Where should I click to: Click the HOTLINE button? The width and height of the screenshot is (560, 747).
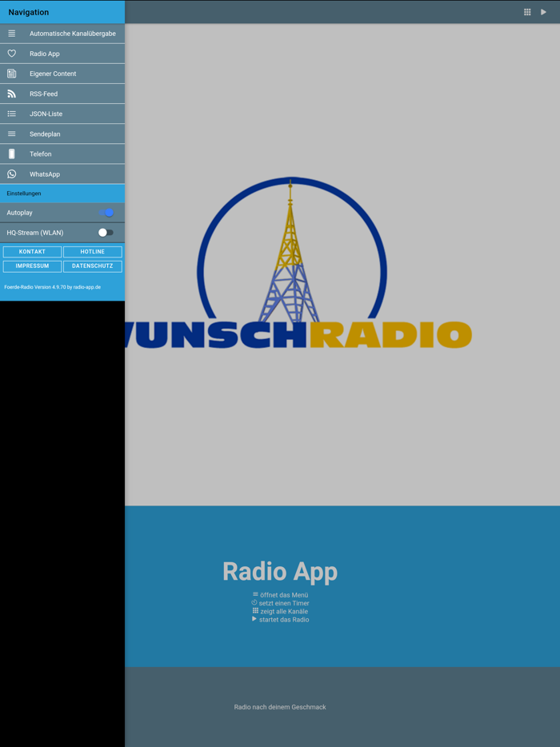pyautogui.click(x=93, y=252)
